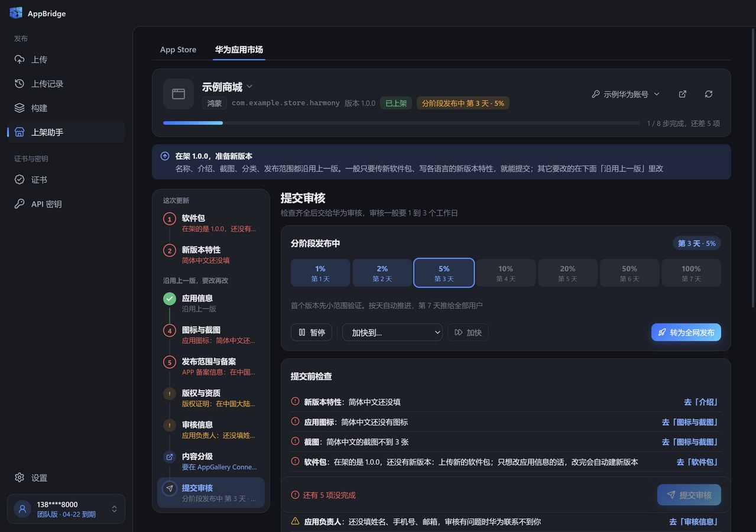
Task: Click the up-arrow icon in 在架 1.0.0 banner
Action: coord(165,156)
